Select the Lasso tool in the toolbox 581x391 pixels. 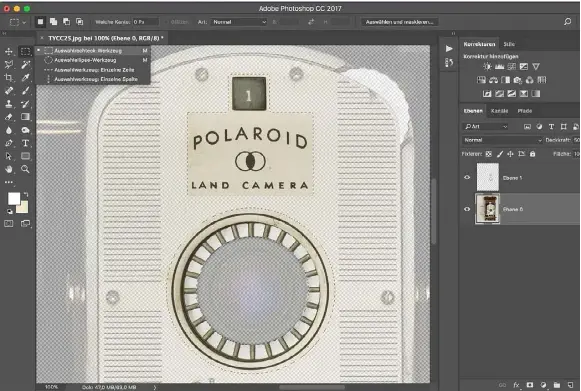coord(9,65)
